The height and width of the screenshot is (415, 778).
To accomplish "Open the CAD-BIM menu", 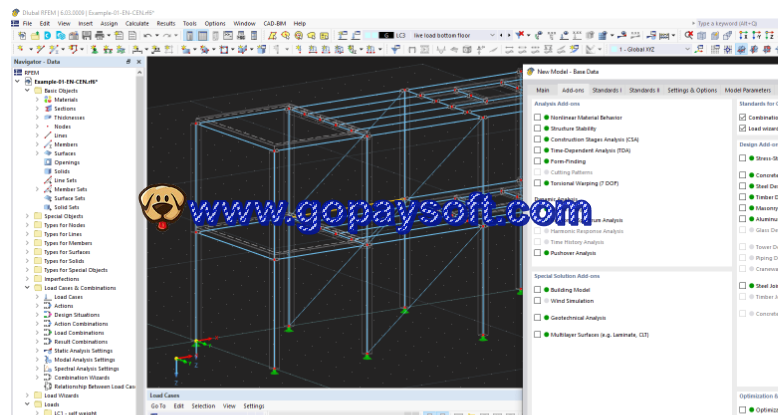I will 274,23.
